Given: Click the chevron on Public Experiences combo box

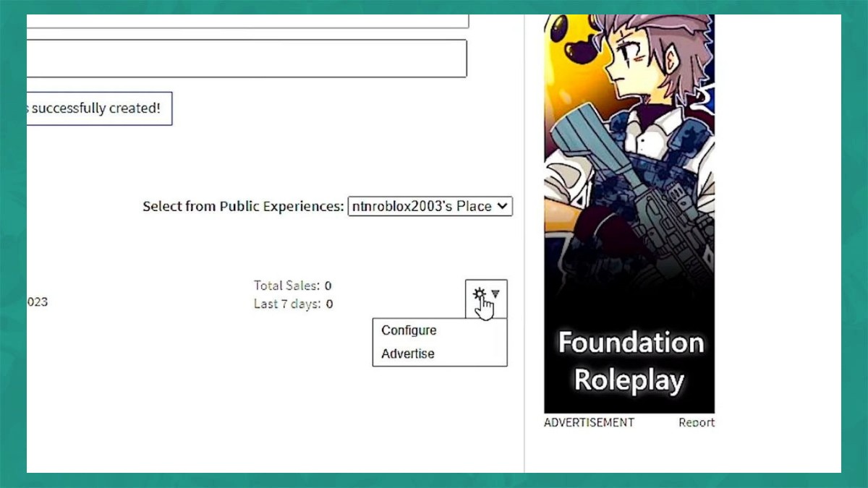Looking at the screenshot, I should point(503,206).
